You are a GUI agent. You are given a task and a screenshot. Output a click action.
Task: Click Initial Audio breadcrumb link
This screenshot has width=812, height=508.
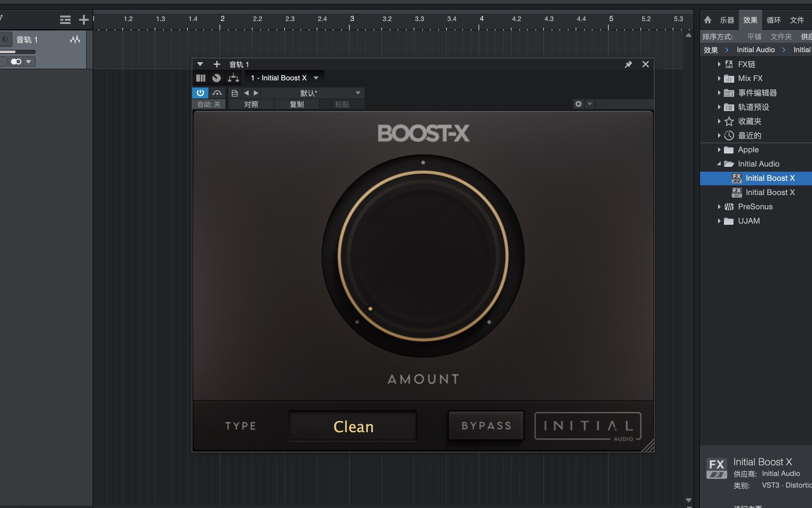point(756,50)
